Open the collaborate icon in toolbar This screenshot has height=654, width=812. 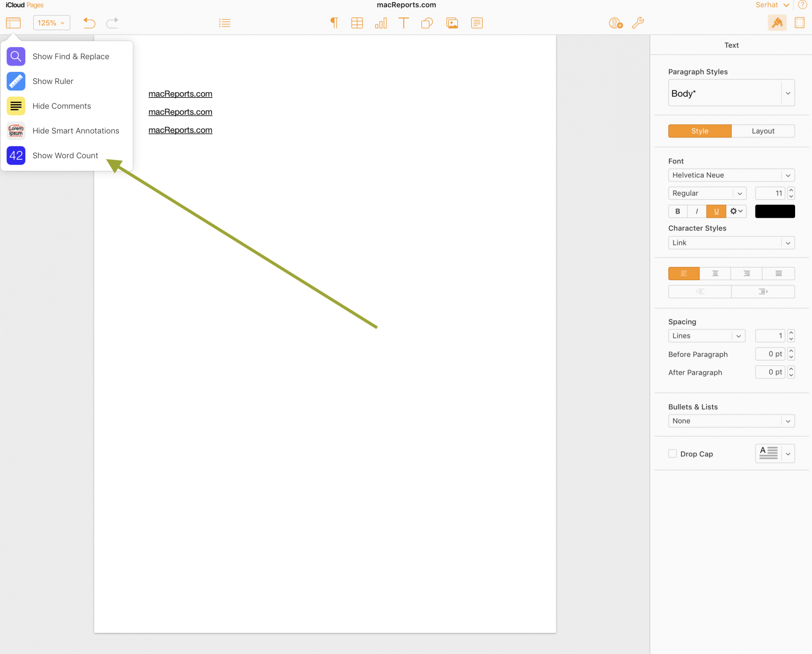click(x=615, y=23)
